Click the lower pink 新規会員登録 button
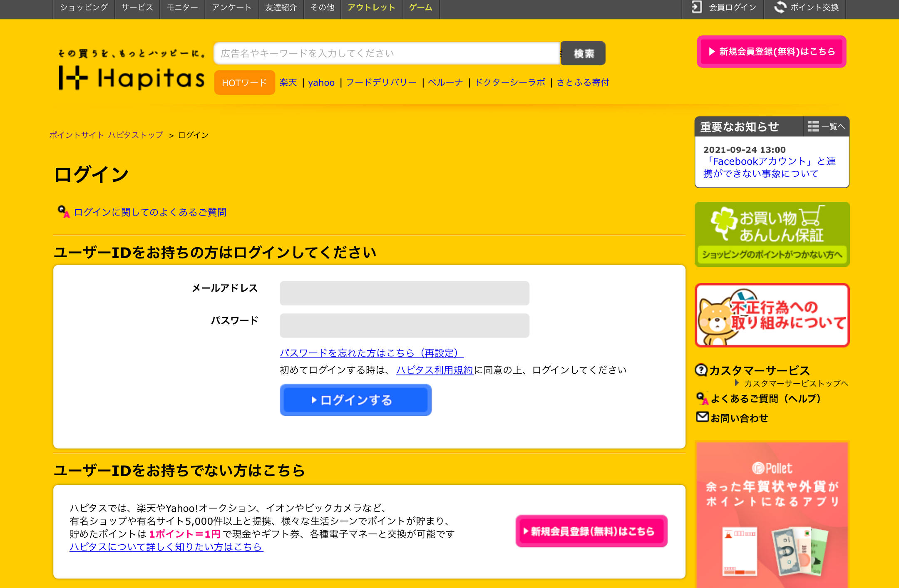Image resolution: width=899 pixels, height=588 pixels. pos(591,531)
